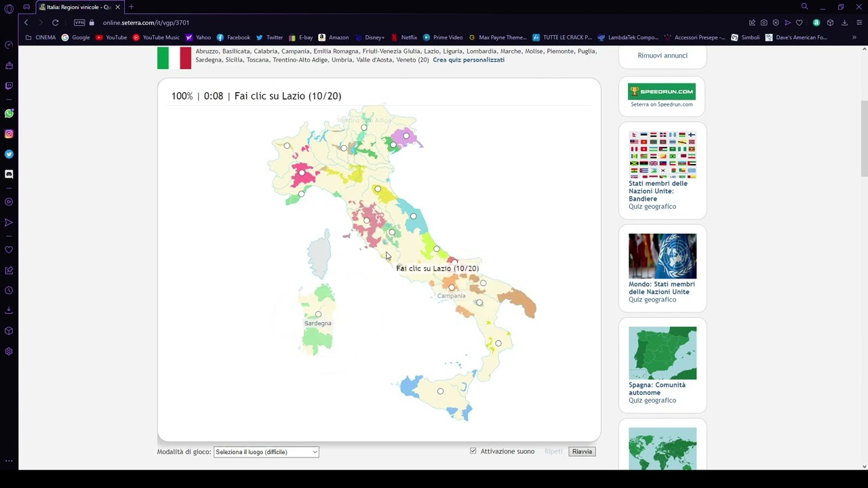Take a page snapshot with camera icon
Viewport: 868px width, 488px height.
click(764, 22)
